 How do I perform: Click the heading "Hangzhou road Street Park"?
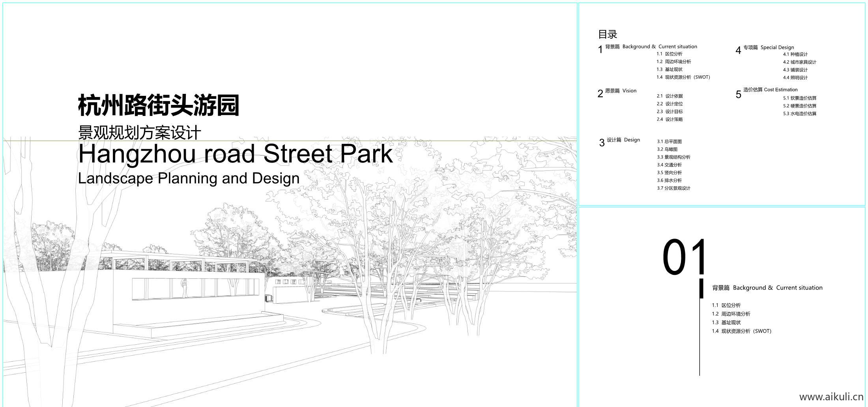pos(236,153)
